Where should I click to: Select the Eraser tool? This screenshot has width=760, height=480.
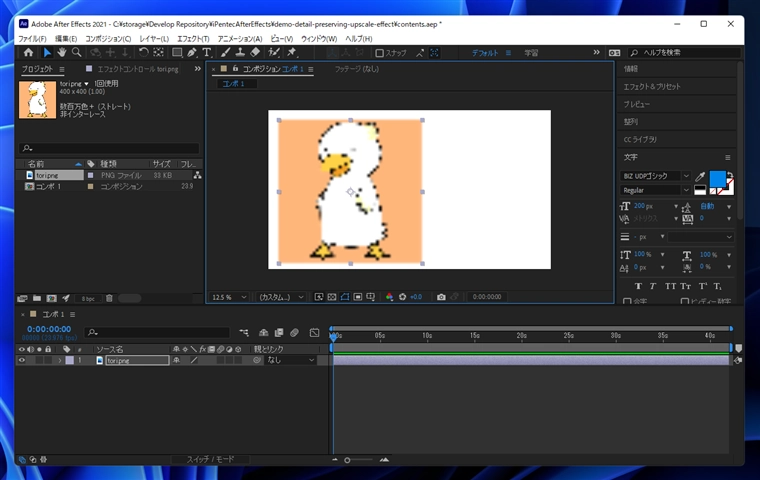click(x=255, y=52)
